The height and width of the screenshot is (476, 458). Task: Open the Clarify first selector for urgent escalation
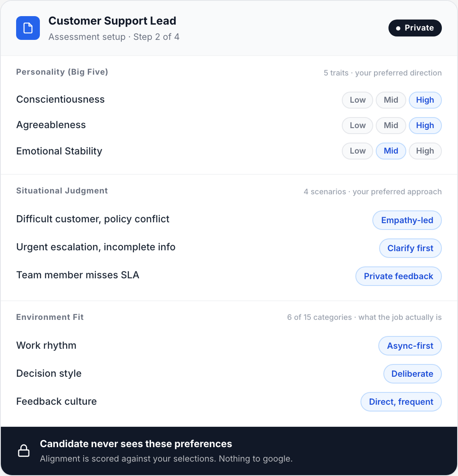410,248
